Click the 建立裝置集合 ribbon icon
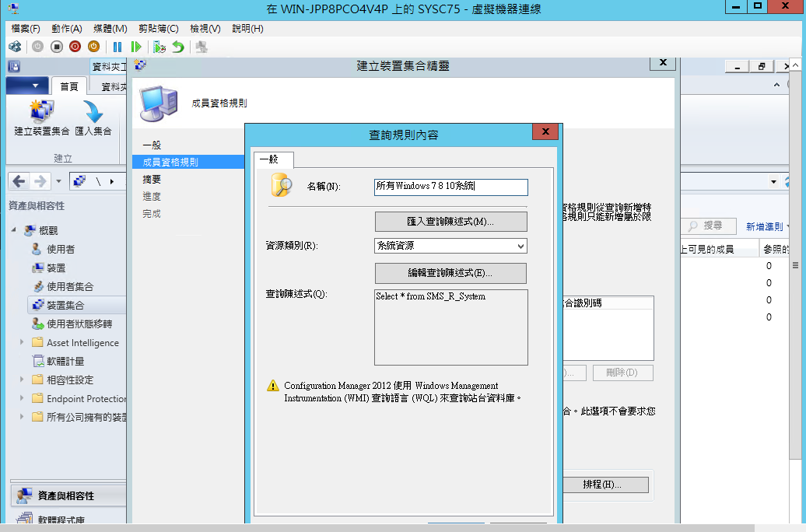 (x=42, y=117)
